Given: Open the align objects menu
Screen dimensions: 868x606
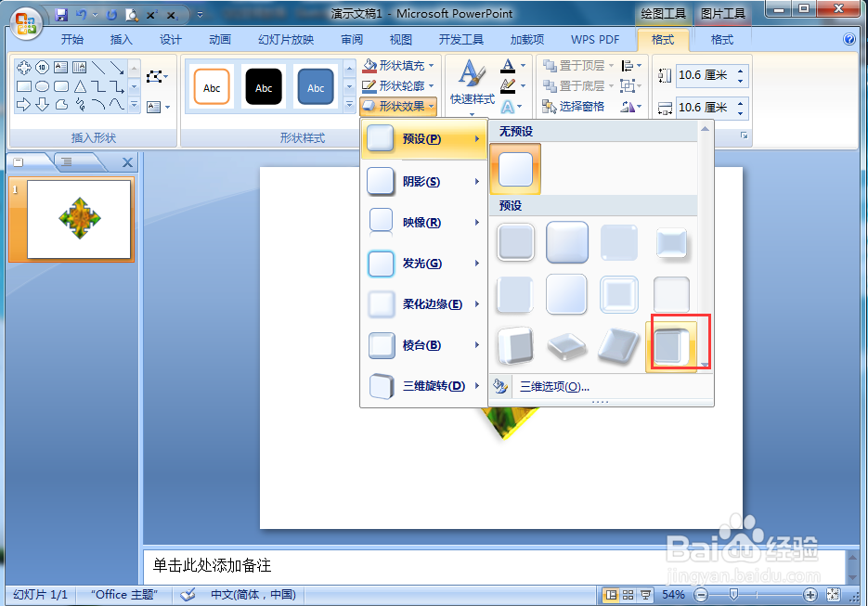Looking at the screenshot, I should (x=631, y=66).
